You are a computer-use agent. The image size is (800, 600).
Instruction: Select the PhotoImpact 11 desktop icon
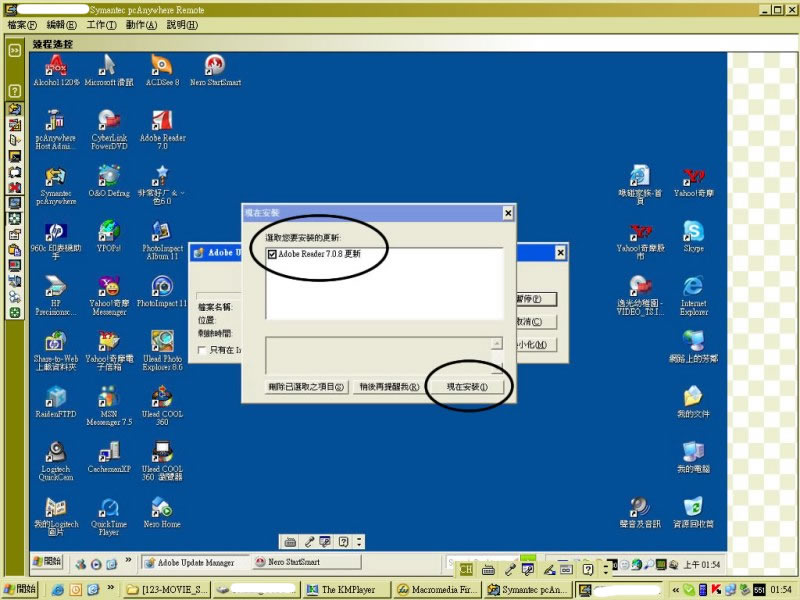coord(162,291)
